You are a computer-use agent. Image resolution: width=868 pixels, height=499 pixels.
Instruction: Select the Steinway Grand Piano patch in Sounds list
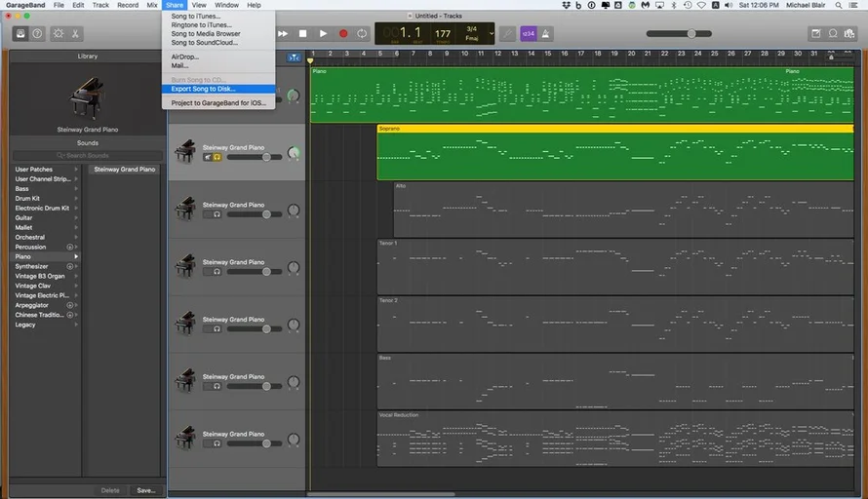coord(125,170)
